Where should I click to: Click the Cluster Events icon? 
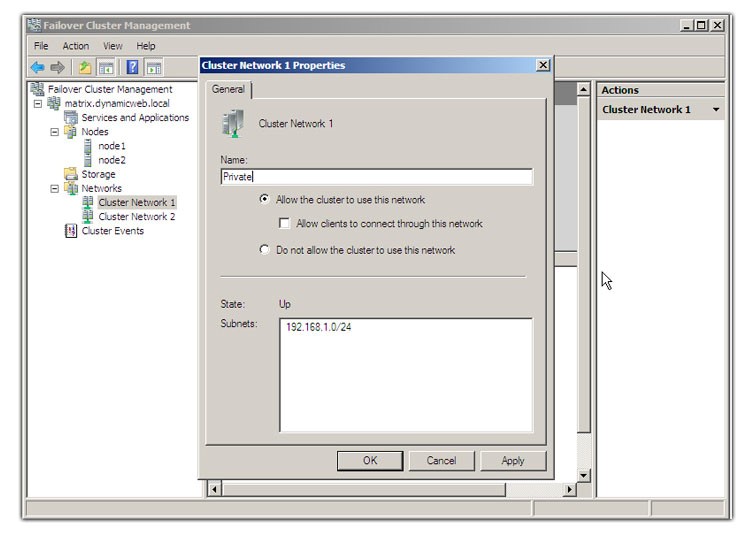click(71, 231)
